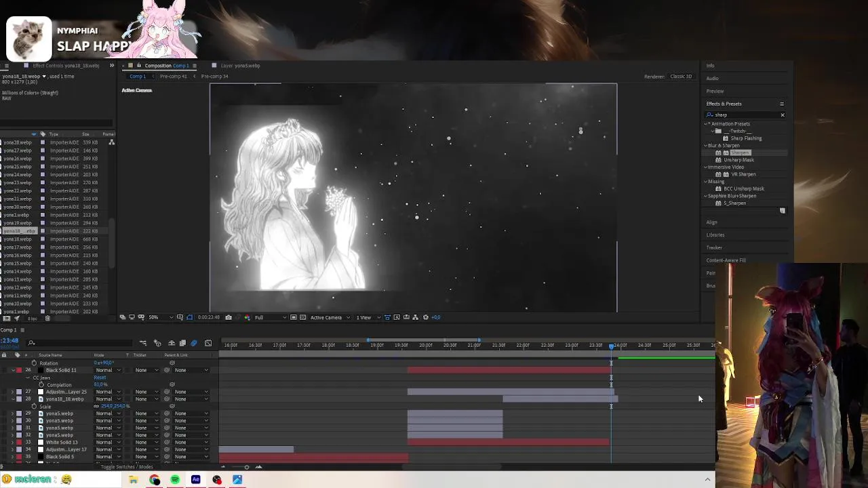The image size is (868, 488).
Task: Click the current time indicator on the ruler
Action: pyautogui.click(x=612, y=346)
